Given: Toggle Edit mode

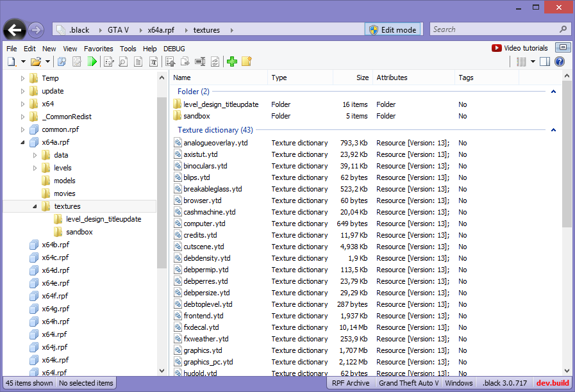Looking at the screenshot, I should tap(392, 29).
